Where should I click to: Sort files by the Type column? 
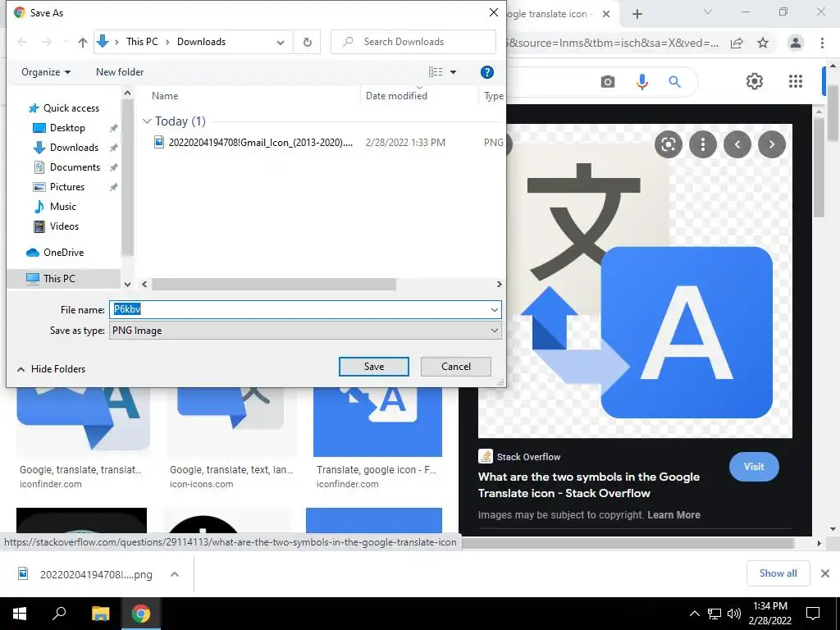coord(493,96)
